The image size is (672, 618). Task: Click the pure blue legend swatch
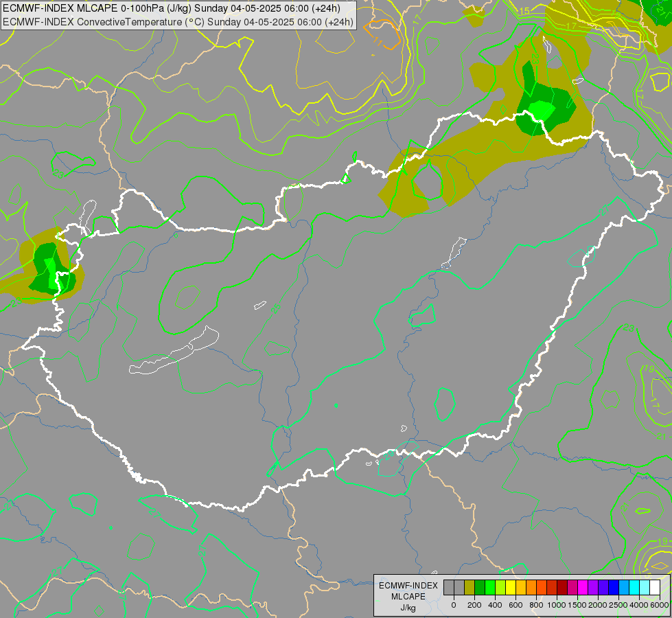click(614, 587)
